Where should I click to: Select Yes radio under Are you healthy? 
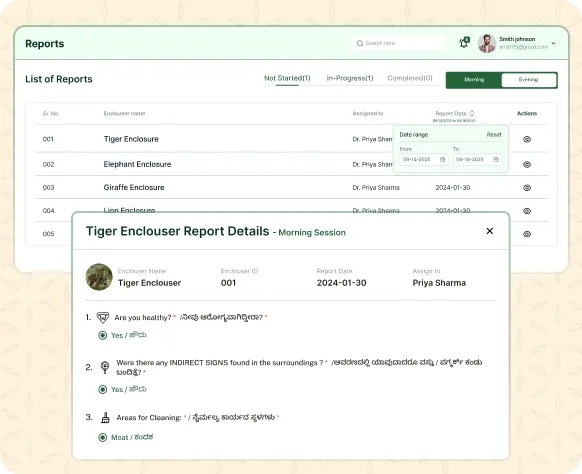[102, 335]
